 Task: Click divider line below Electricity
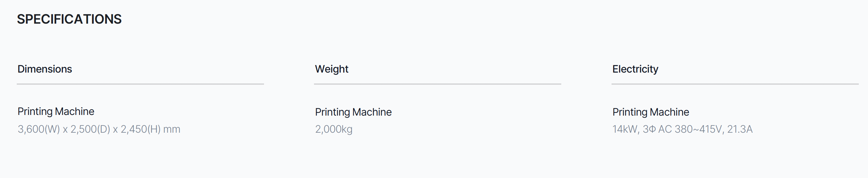tap(735, 84)
